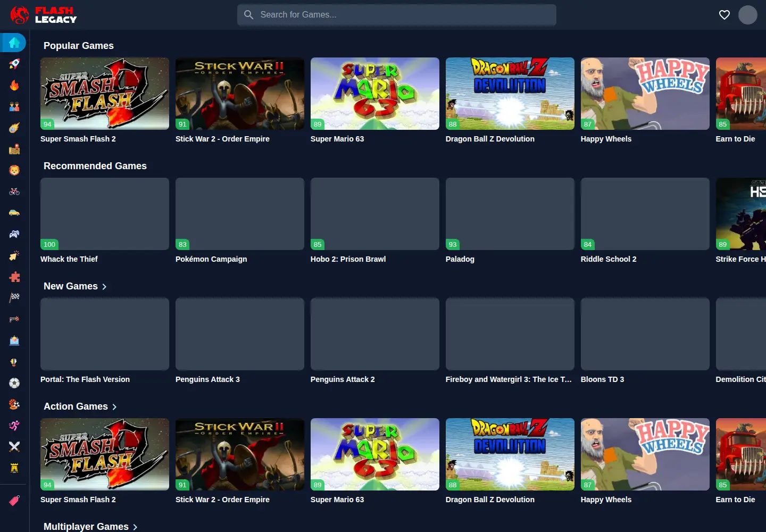This screenshot has width=766, height=532.
Task: Open Earn to Die in Action Games
Action: pyautogui.click(x=741, y=454)
